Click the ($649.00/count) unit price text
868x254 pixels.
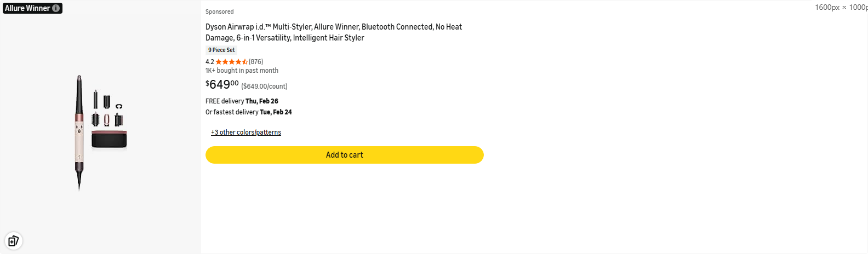(264, 86)
